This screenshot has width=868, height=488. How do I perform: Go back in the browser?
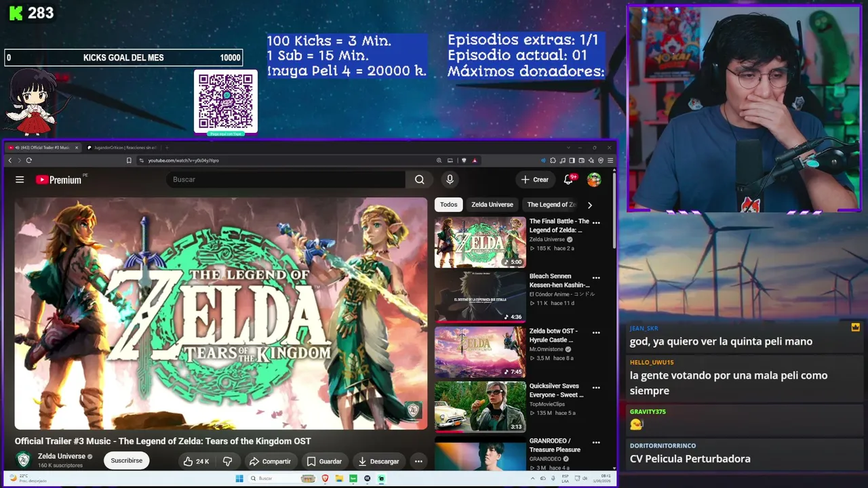click(x=9, y=161)
